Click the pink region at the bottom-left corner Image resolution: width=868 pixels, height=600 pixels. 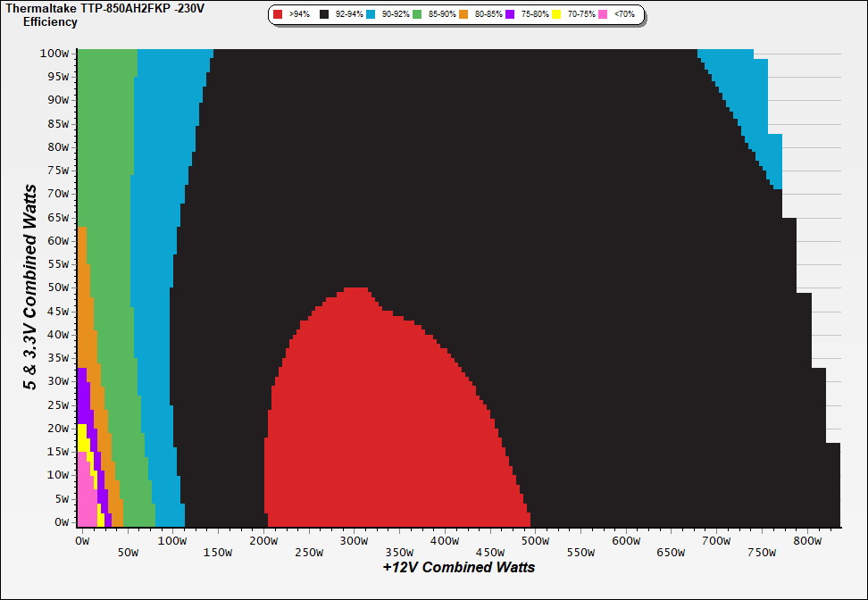point(85,500)
